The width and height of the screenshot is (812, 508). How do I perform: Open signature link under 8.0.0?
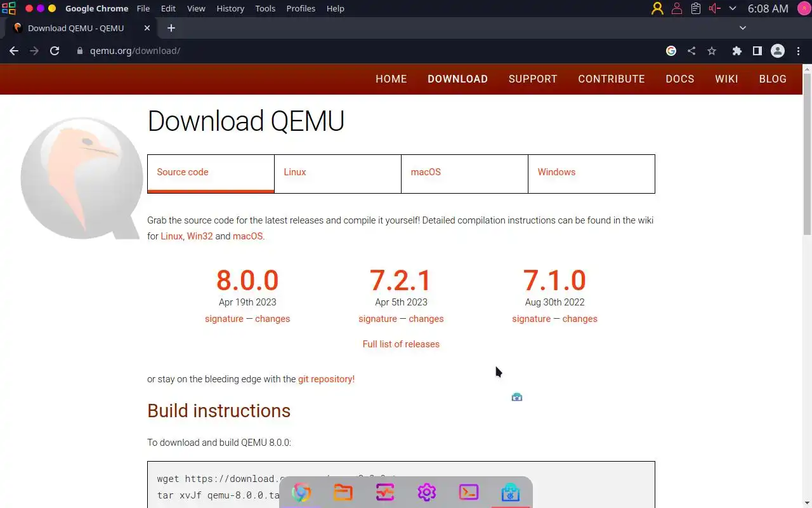(224, 319)
